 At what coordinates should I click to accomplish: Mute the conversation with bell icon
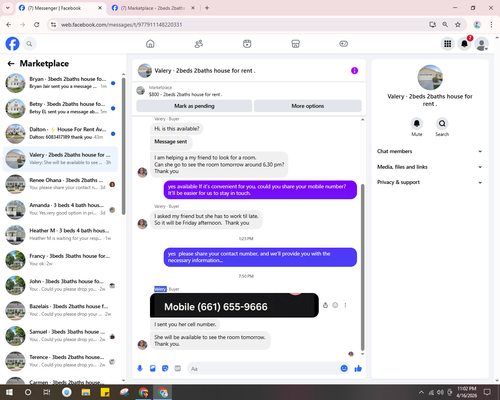[417, 124]
